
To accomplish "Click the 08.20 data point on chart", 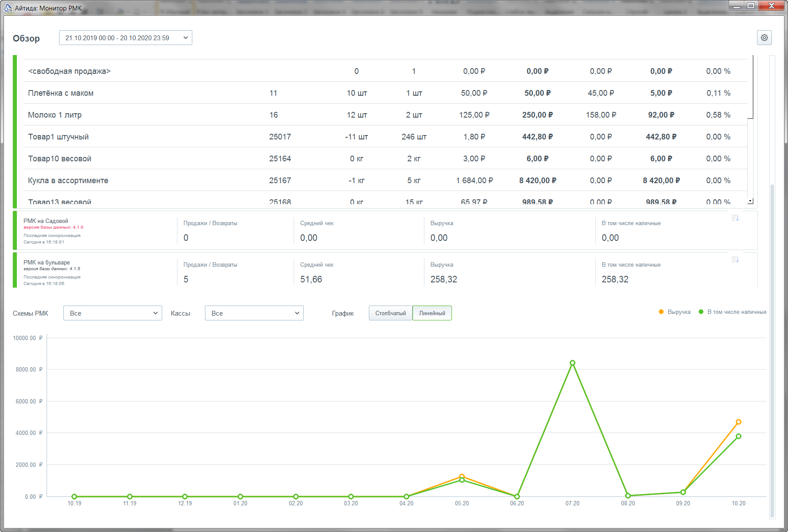I will (628, 496).
